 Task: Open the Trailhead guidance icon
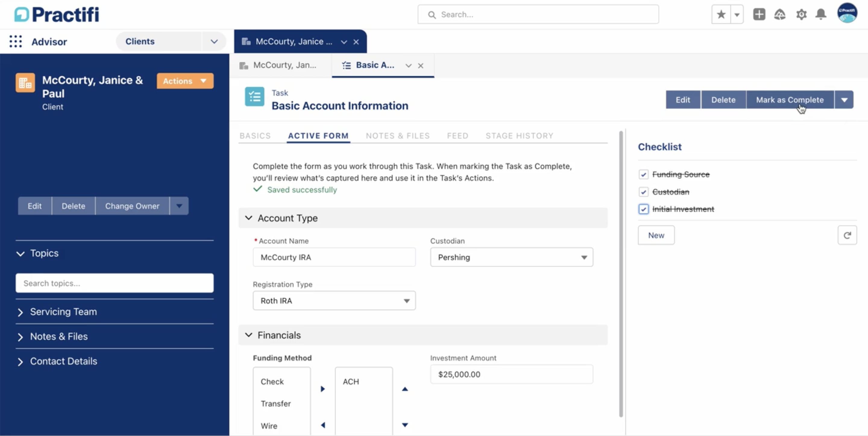(780, 14)
